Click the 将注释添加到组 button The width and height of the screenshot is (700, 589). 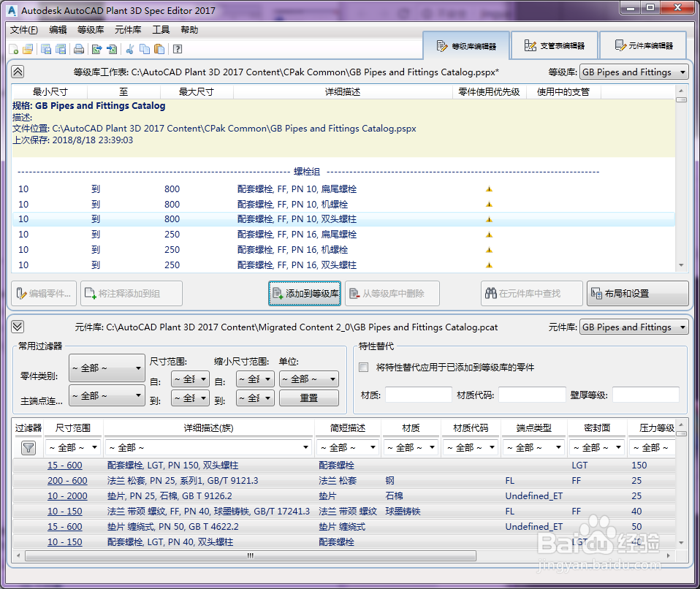tap(132, 293)
